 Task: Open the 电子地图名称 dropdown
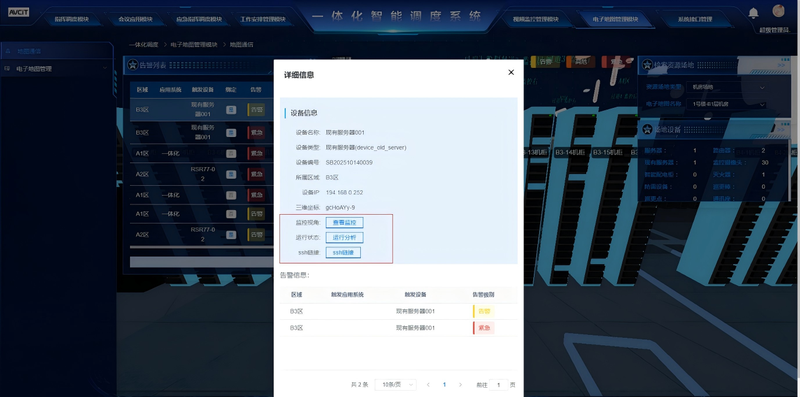[727, 104]
